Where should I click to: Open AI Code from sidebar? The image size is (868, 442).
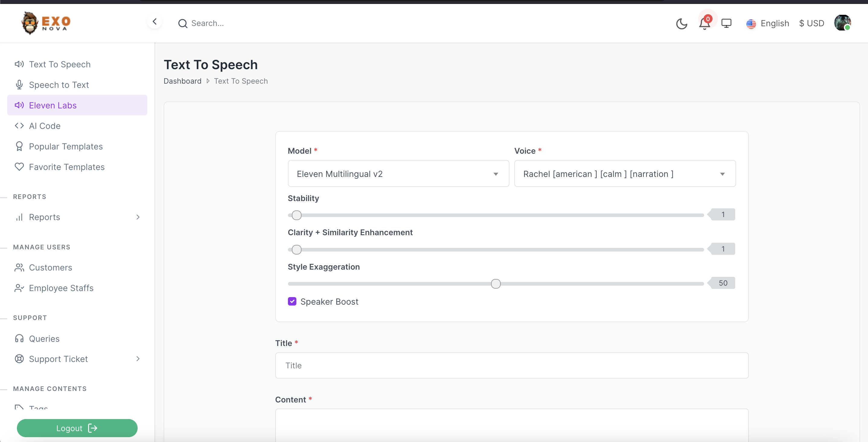point(44,126)
